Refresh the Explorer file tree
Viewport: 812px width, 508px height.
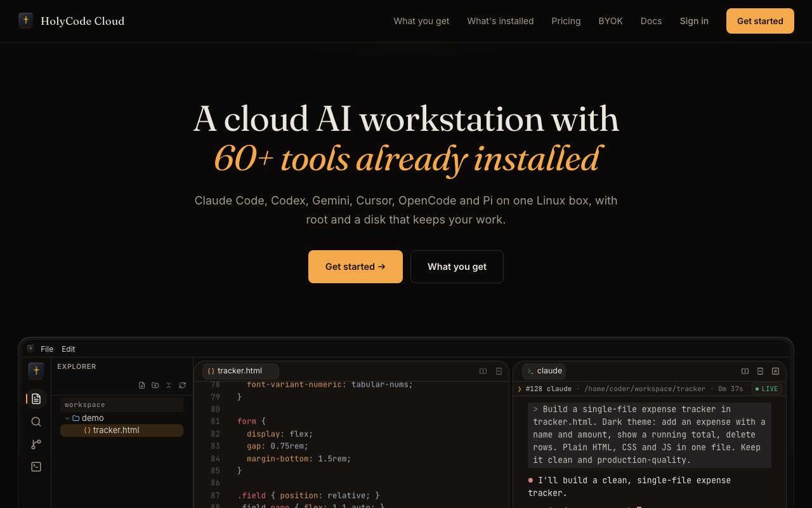(182, 385)
